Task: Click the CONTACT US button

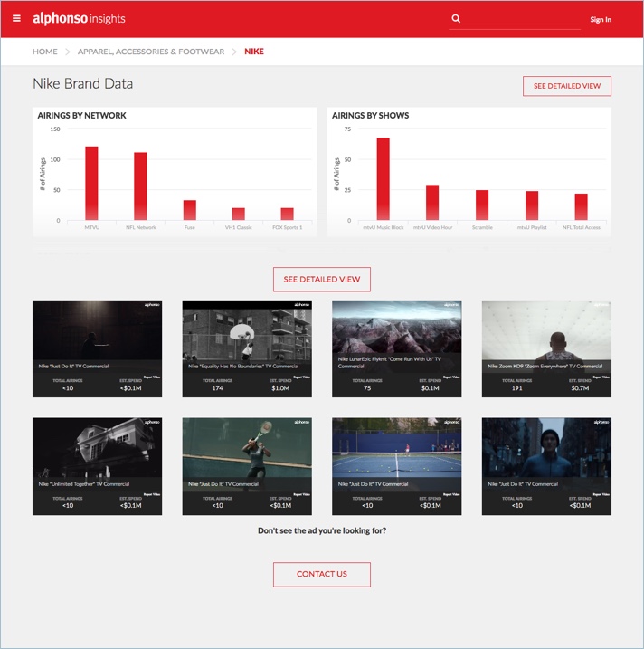Action: pyautogui.click(x=322, y=574)
